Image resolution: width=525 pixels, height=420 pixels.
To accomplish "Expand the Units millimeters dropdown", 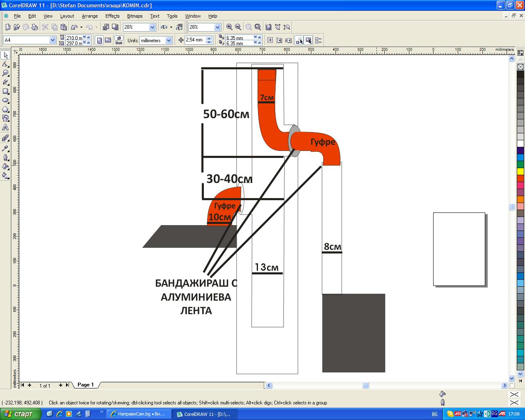I will coord(169,40).
